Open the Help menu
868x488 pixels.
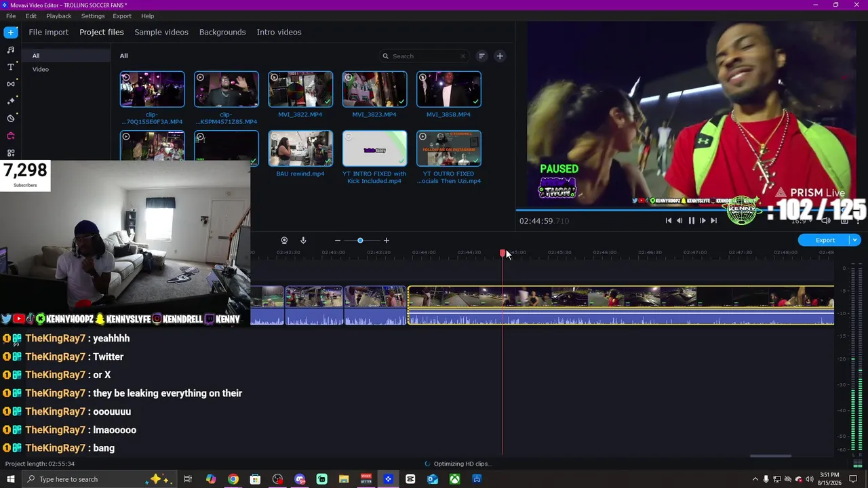[x=147, y=16]
